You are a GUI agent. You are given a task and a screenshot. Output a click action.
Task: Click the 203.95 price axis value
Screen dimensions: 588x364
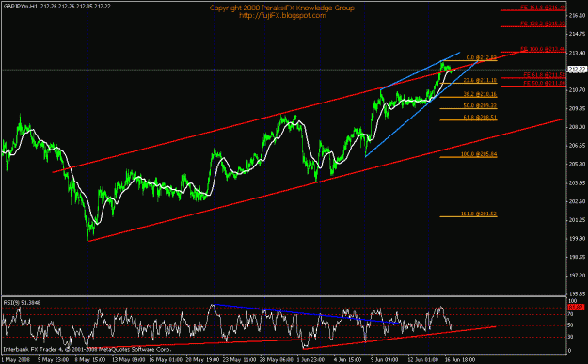pos(577,182)
